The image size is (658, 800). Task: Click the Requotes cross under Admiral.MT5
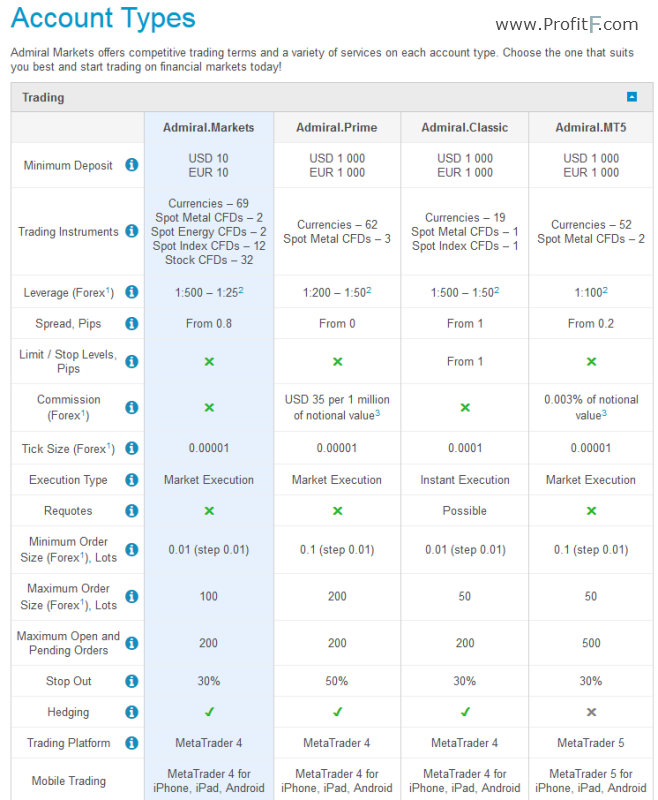tap(591, 511)
